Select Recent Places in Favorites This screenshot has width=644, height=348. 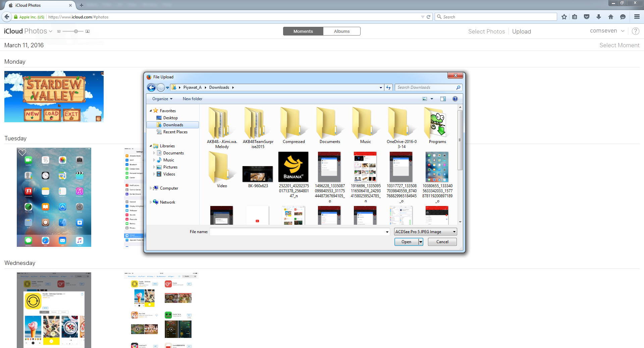[x=175, y=132]
